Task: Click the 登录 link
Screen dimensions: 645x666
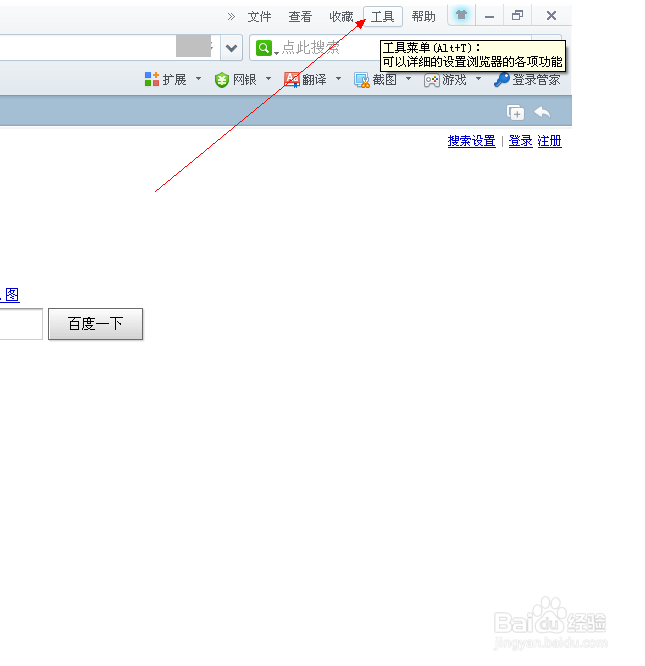Action: pos(521,141)
